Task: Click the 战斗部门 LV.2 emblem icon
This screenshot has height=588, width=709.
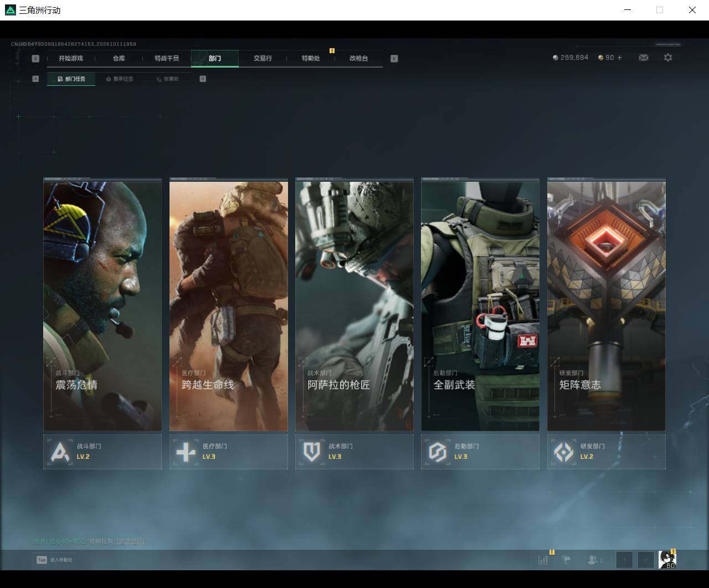Action: point(60,452)
